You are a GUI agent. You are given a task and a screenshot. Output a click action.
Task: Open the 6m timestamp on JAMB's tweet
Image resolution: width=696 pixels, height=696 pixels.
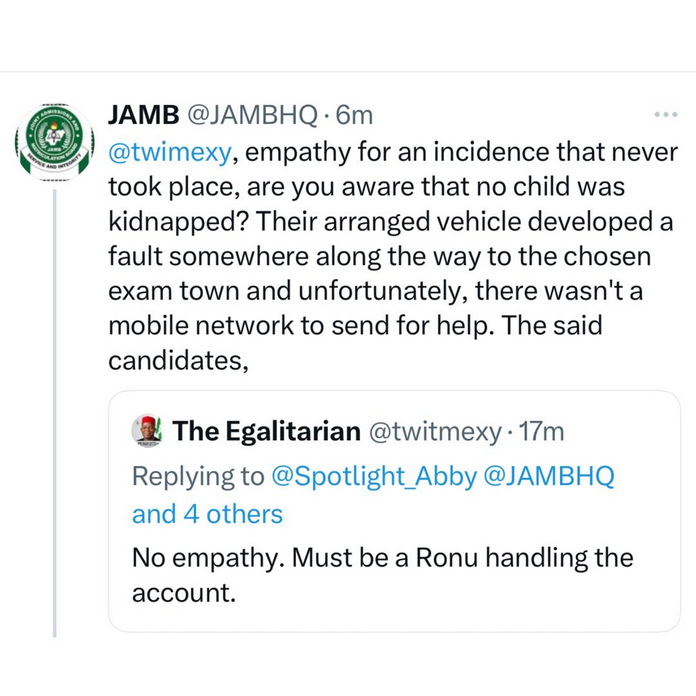[355, 116]
